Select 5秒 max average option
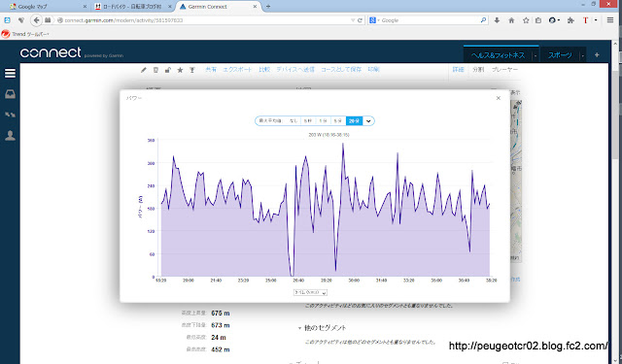 click(308, 120)
